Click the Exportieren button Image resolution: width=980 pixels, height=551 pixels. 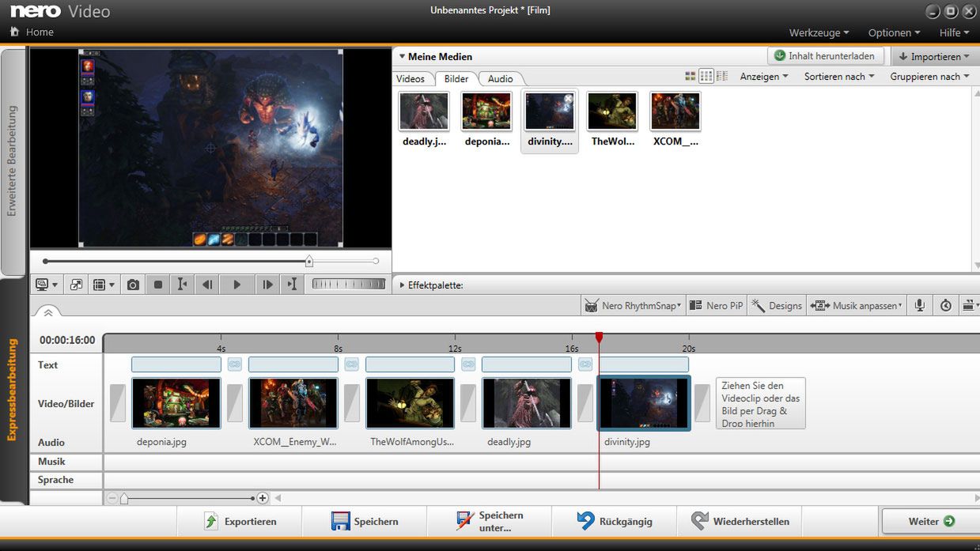(x=240, y=522)
